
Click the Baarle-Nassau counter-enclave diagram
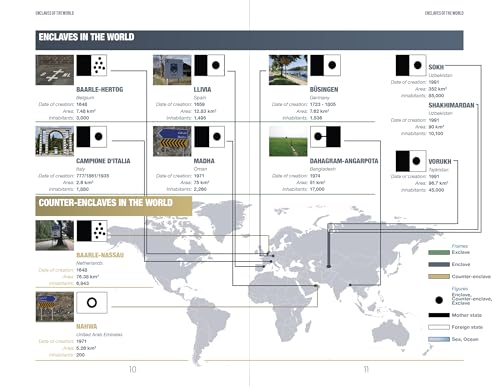(x=92, y=231)
